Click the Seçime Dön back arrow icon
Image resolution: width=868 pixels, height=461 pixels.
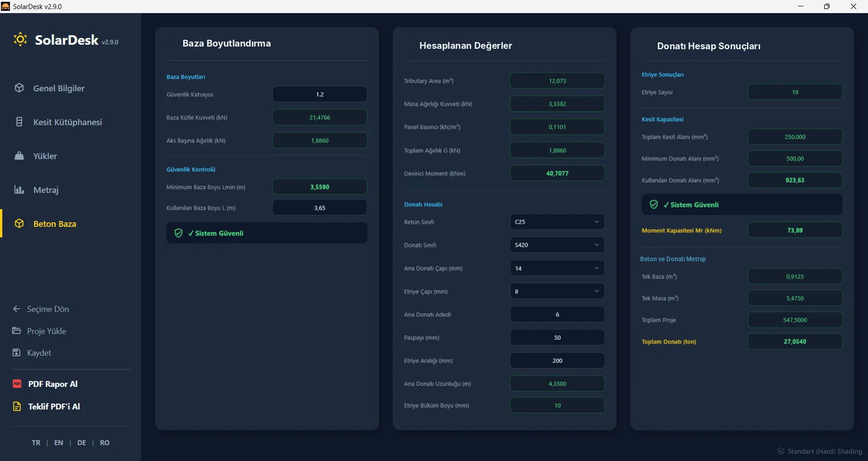16,309
